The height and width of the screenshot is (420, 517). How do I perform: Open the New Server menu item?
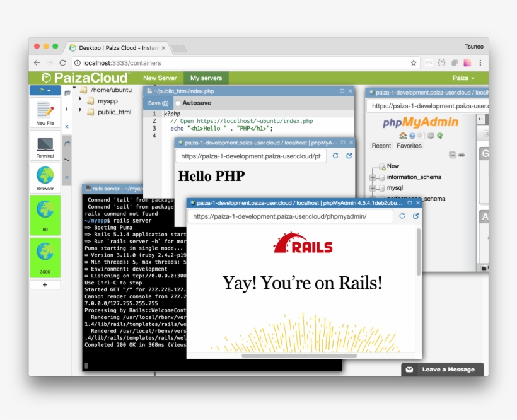tap(160, 78)
